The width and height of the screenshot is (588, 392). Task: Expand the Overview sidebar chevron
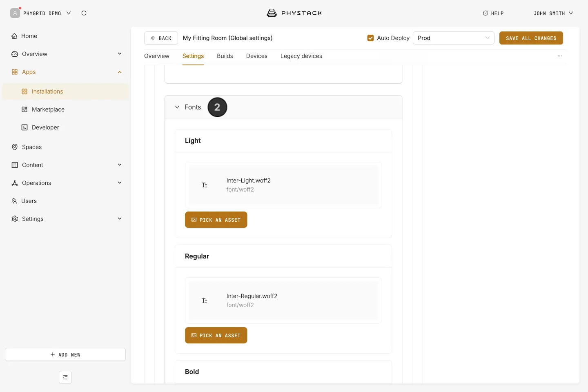click(x=120, y=53)
